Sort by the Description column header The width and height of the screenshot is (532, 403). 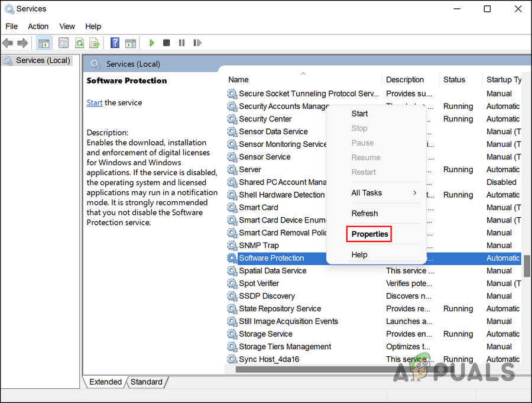[x=405, y=79]
